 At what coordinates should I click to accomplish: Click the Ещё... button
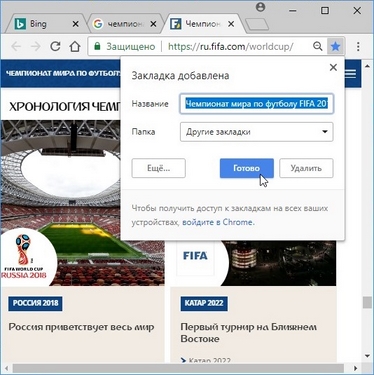tap(158, 168)
